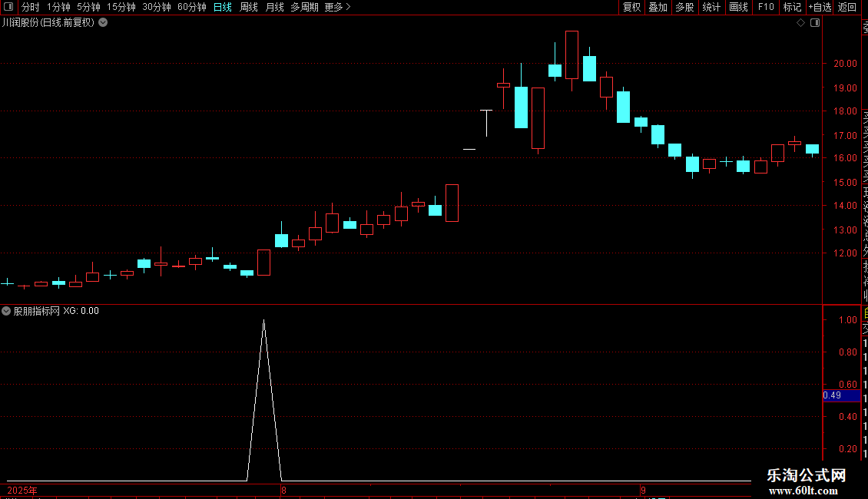Click the panel layout icon at top-left
Screen dimensions: 868x499
[x=8, y=7]
